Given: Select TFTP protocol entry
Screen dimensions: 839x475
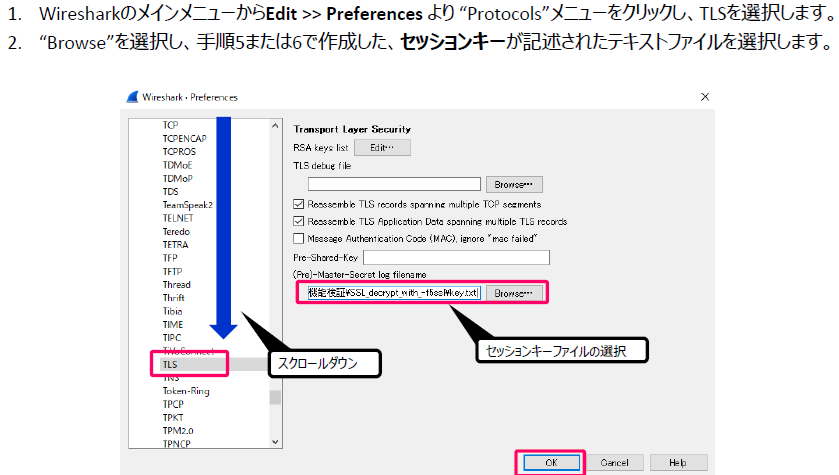Looking at the screenshot, I should click(x=172, y=272).
